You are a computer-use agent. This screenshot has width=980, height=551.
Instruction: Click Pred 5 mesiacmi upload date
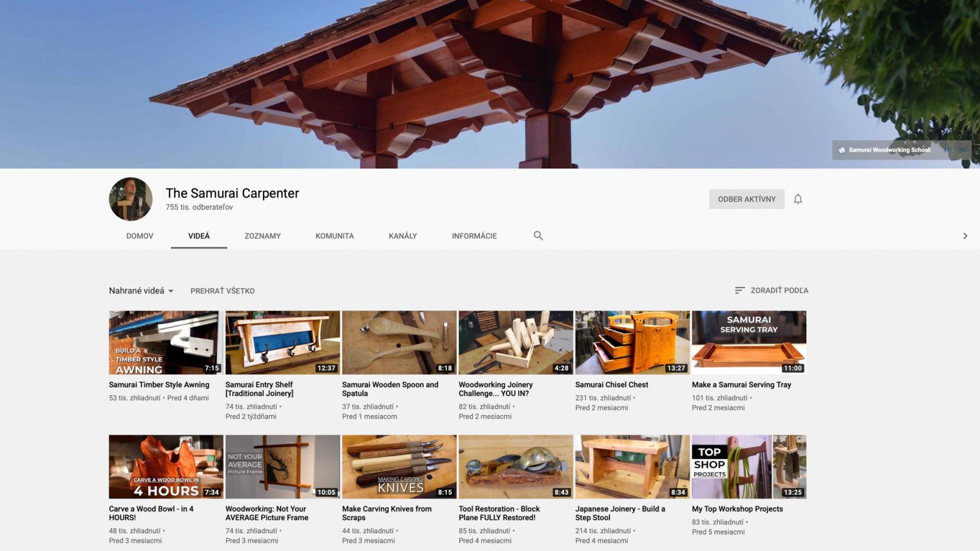pyautogui.click(x=718, y=532)
